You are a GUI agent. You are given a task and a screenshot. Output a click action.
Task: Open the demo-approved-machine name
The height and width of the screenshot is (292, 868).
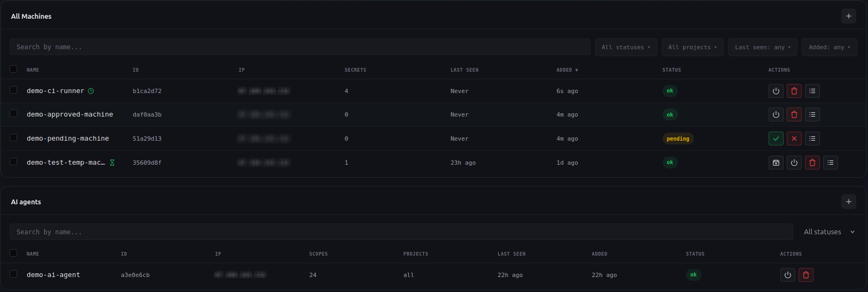pos(70,114)
